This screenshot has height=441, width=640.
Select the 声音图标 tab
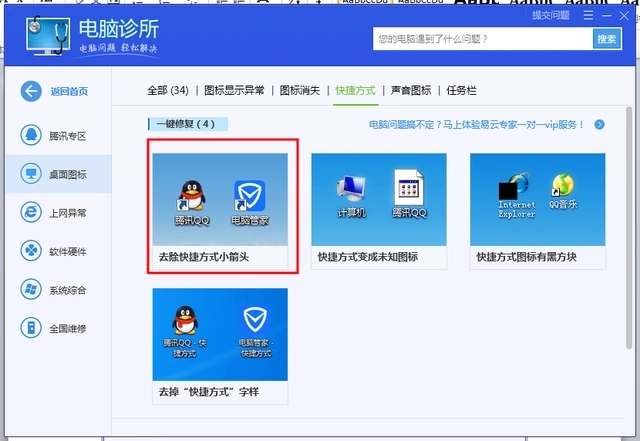410,90
